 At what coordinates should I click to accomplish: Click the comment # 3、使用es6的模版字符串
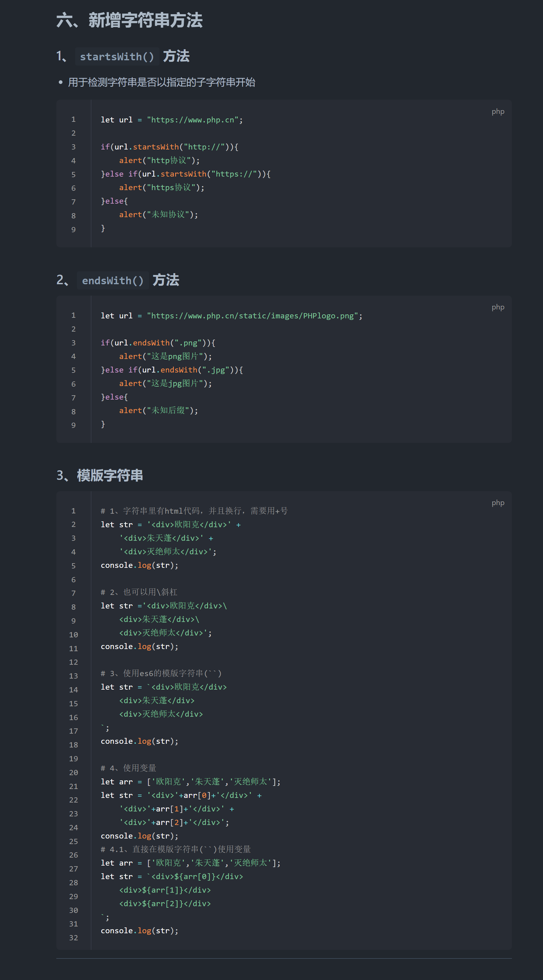coord(161,673)
